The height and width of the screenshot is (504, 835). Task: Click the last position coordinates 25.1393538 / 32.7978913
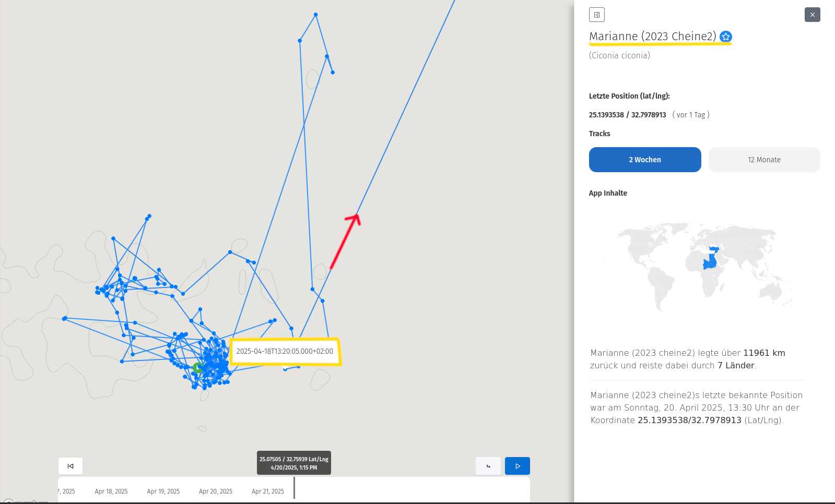627,115
